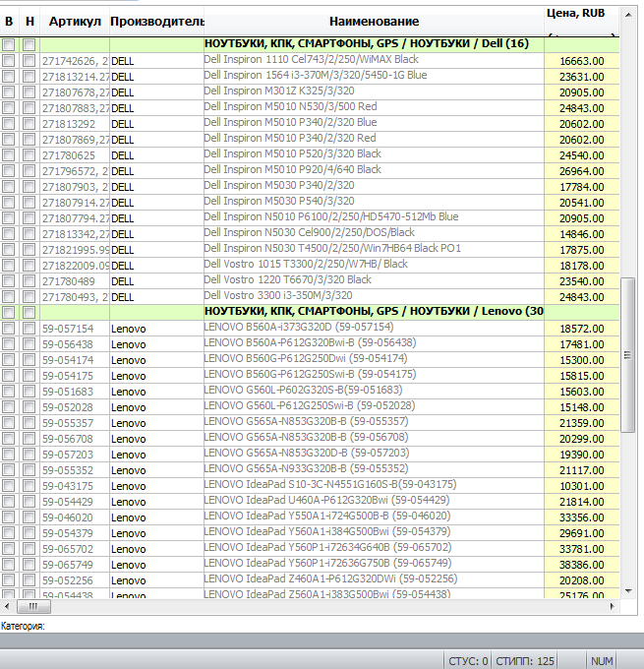Check the Н box for Dell Vostro 1220 row
Screen dimensions: 644x669
coord(29,280)
